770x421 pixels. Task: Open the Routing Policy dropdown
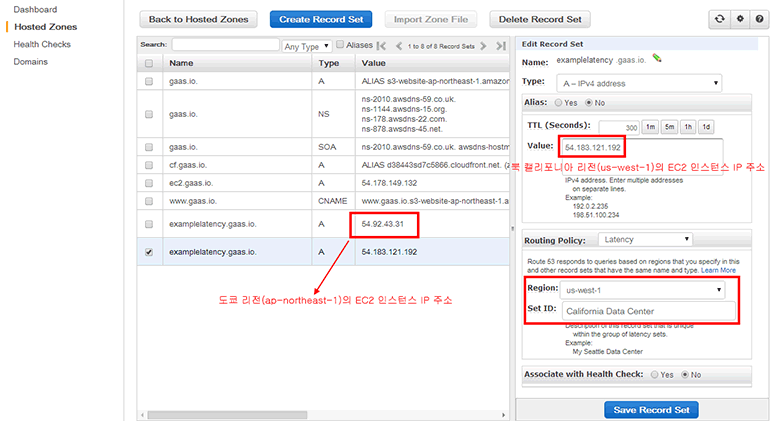click(x=645, y=240)
